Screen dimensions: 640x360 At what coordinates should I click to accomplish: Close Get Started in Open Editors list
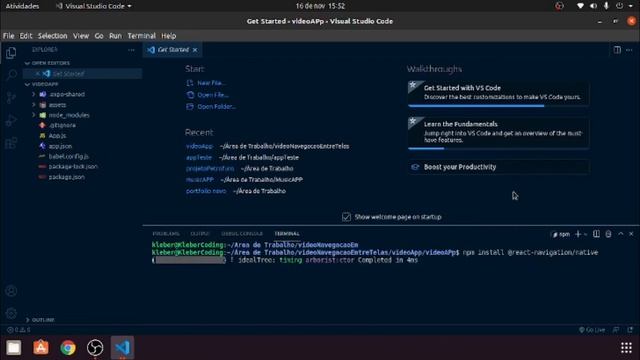[38, 74]
